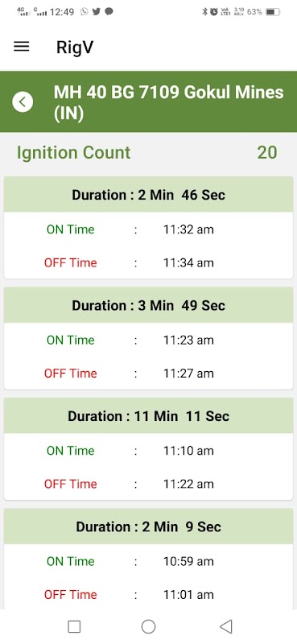Tap the battery icon in status bar

click(273, 12)
